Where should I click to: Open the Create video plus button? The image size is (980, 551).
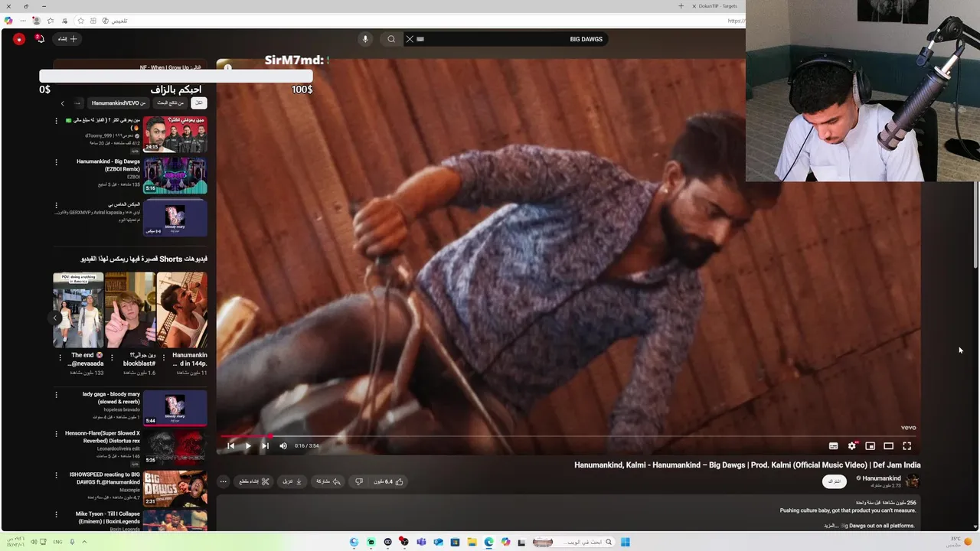pos(68,39)
